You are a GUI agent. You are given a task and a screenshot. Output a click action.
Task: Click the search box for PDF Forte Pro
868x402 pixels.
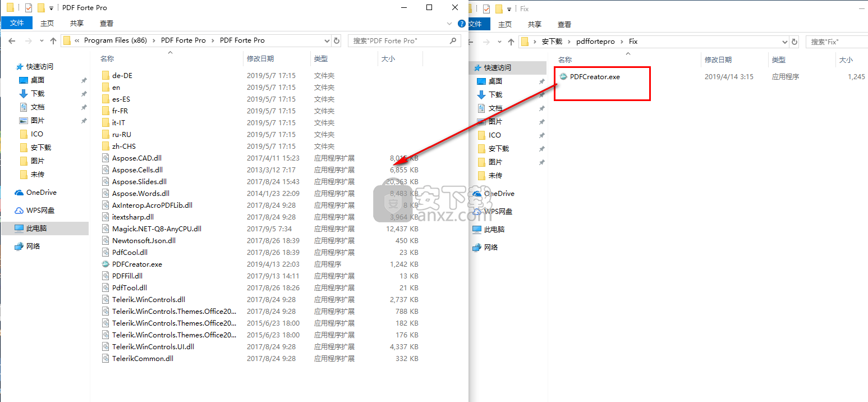404,40
